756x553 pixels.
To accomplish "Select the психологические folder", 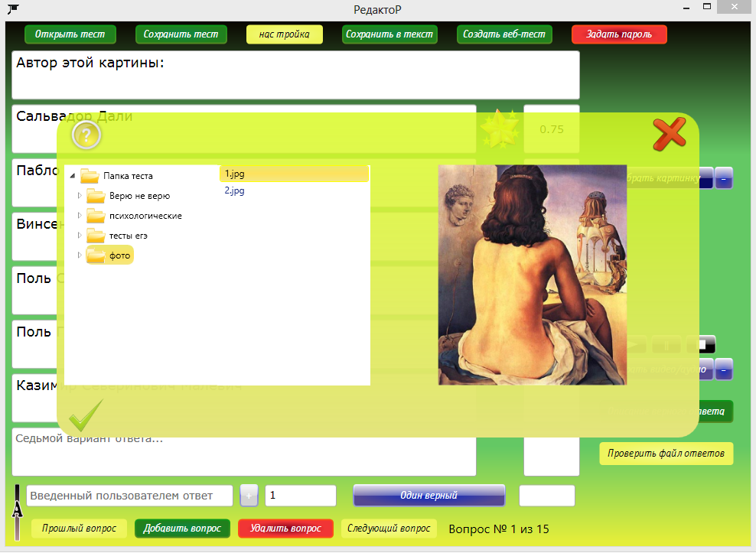I will click(134, 216).
